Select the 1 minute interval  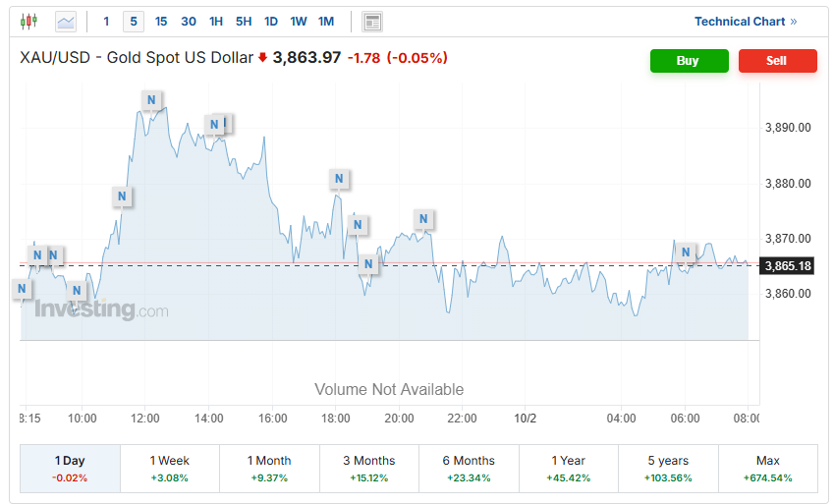[107, 22]
